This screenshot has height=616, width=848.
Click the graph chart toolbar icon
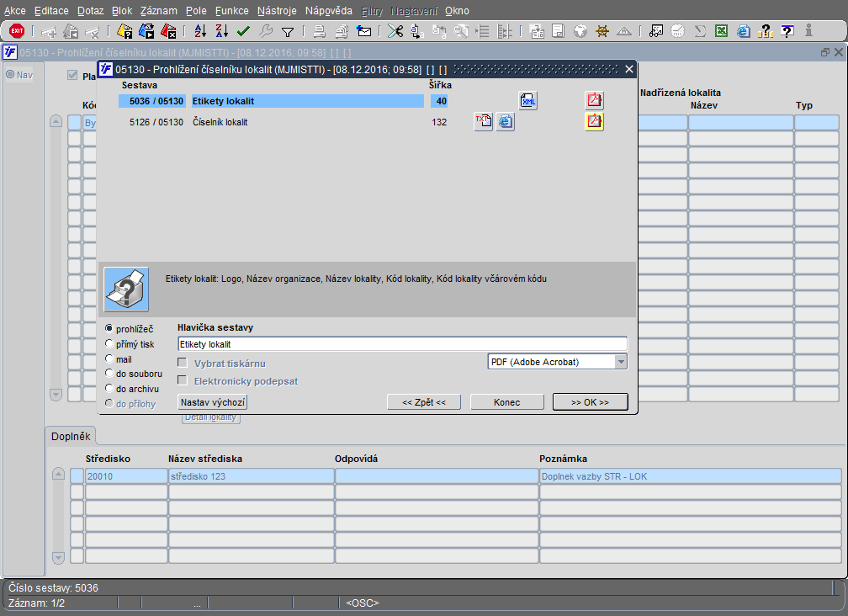point(656,31)
